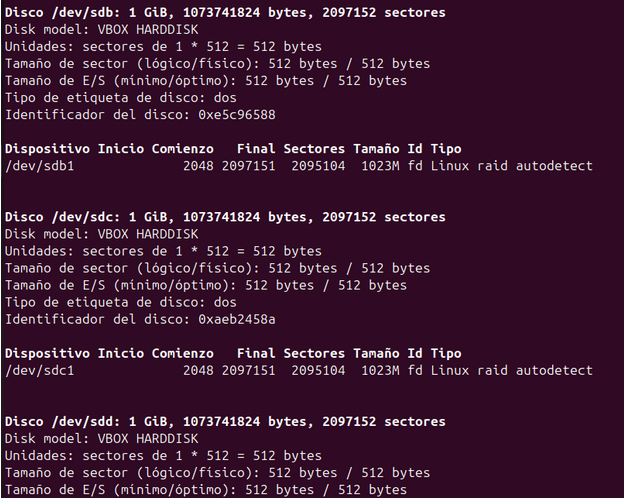Click "Disk model: VBOX HARDDISK" under /dev/sdd

tap(101, 439)
